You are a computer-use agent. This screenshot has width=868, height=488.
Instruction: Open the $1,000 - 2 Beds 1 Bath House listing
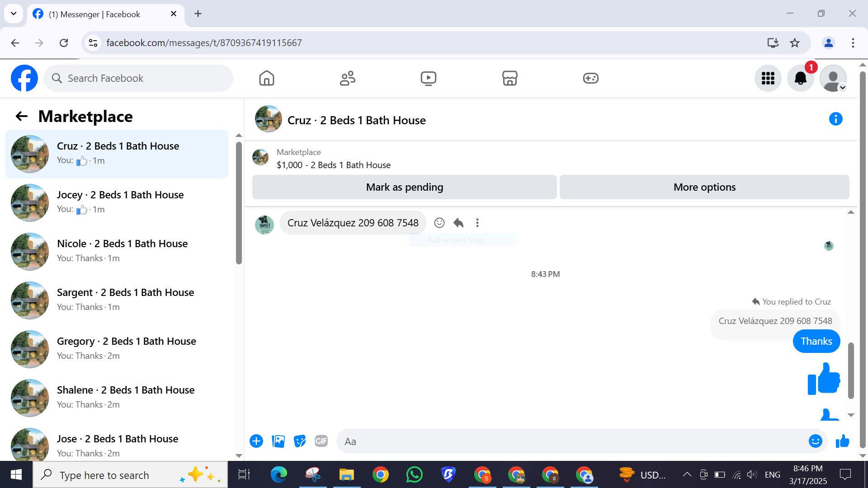pyautogui.click(x=334, y=165)
